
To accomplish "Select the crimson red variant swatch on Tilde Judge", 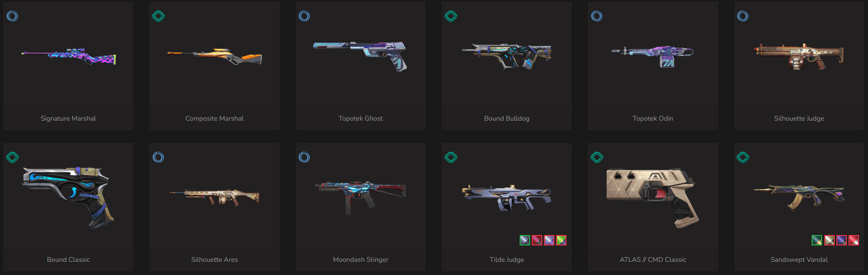I will [x=537, y=240].
